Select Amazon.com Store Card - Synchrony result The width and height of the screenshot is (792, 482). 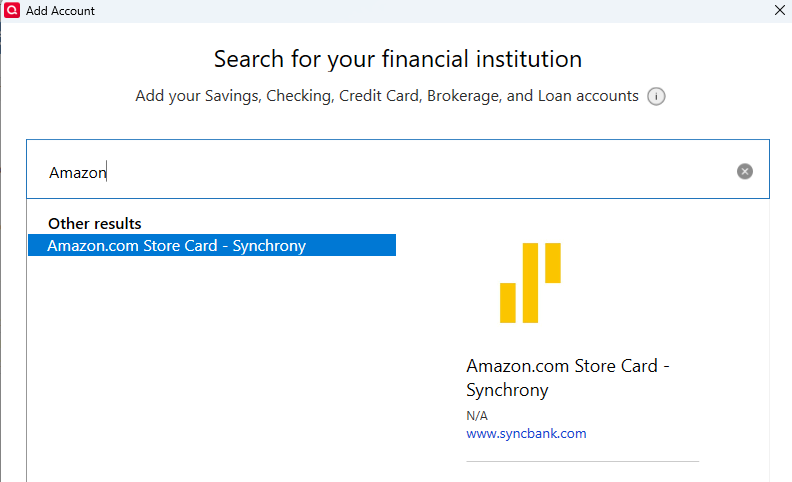click(177, 245)
